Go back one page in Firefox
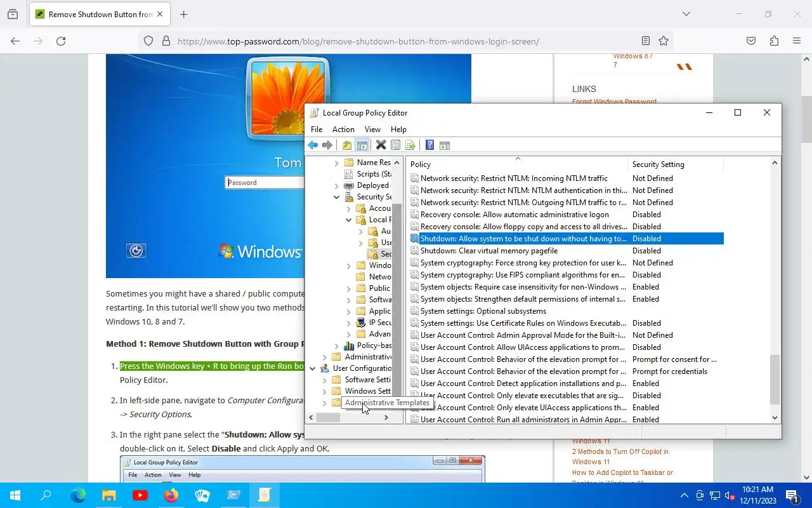 coord(15,41)
